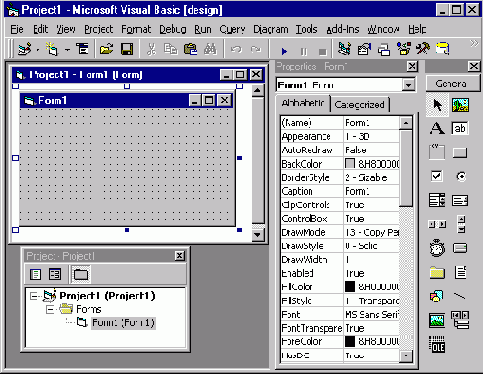Select the Pointer tool in toolbox
The height and width of the screenshot is (374, 483).
(x=437, y=105)
